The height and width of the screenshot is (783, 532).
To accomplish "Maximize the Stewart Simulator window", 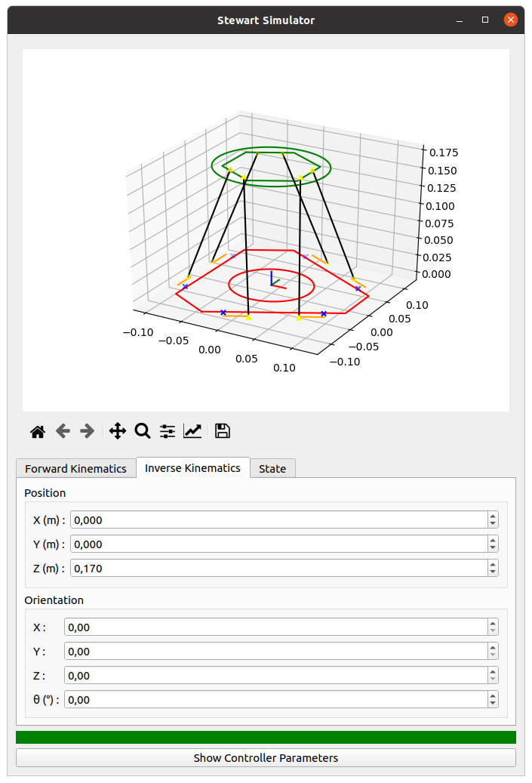I will coord(485,20).
